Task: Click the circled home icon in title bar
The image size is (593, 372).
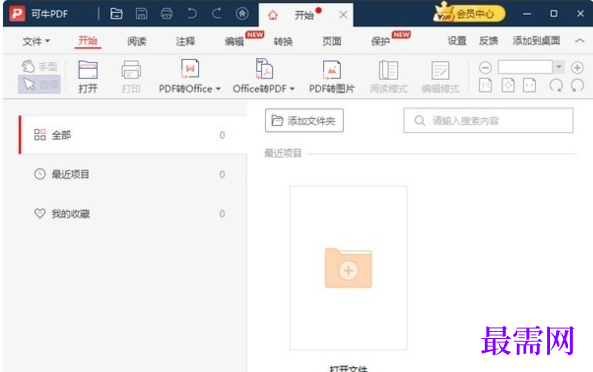Action: pos(242,14)
